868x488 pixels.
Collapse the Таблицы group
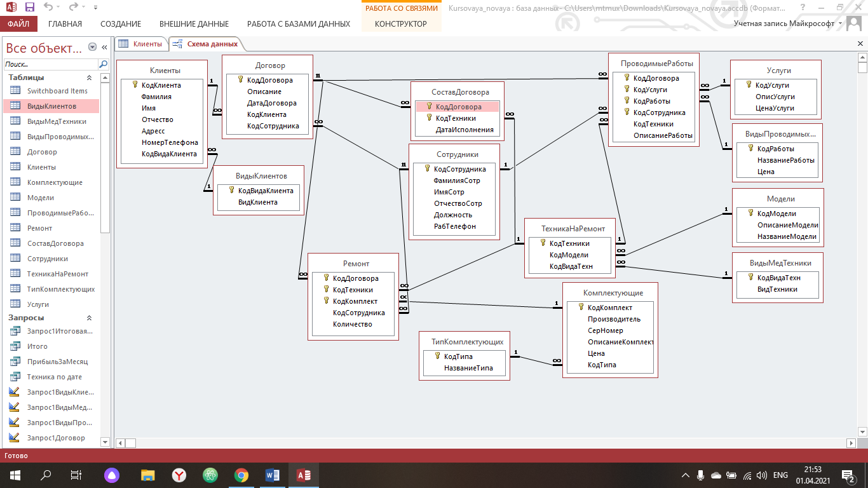coord(89,78)
